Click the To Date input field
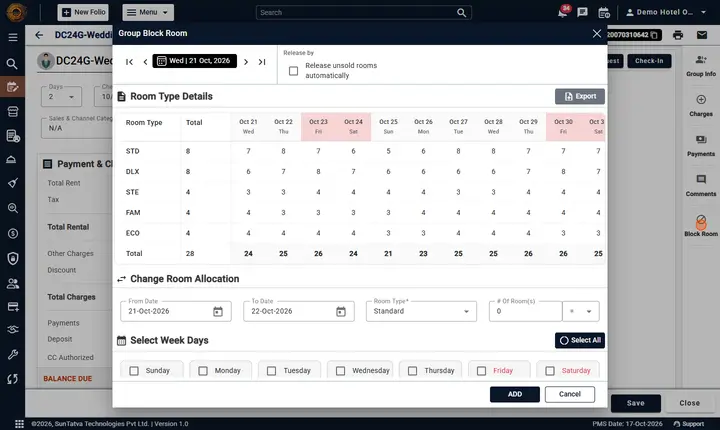This screenshot has width=720, height=430. point(298,311)
